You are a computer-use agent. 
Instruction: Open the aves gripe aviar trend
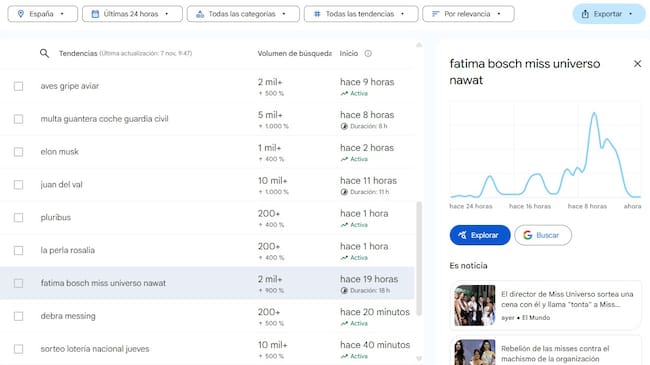70,86
